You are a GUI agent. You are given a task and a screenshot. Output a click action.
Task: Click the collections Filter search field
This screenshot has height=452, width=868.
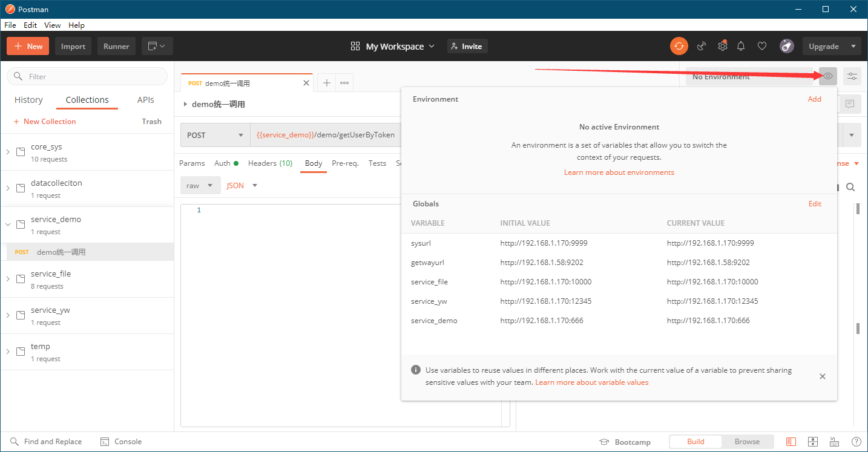tap(87, 76)
